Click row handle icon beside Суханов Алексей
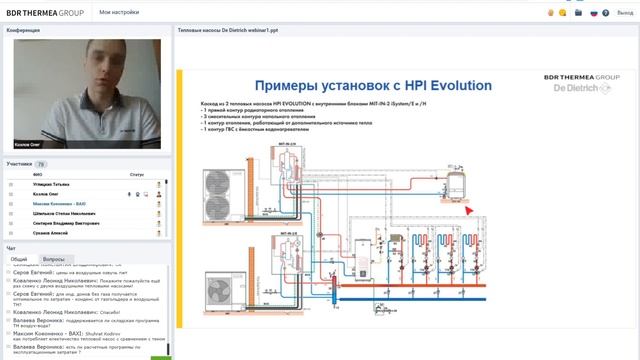Screen dimensions: 640x360 pyautogui.click(x=11, y=233)
